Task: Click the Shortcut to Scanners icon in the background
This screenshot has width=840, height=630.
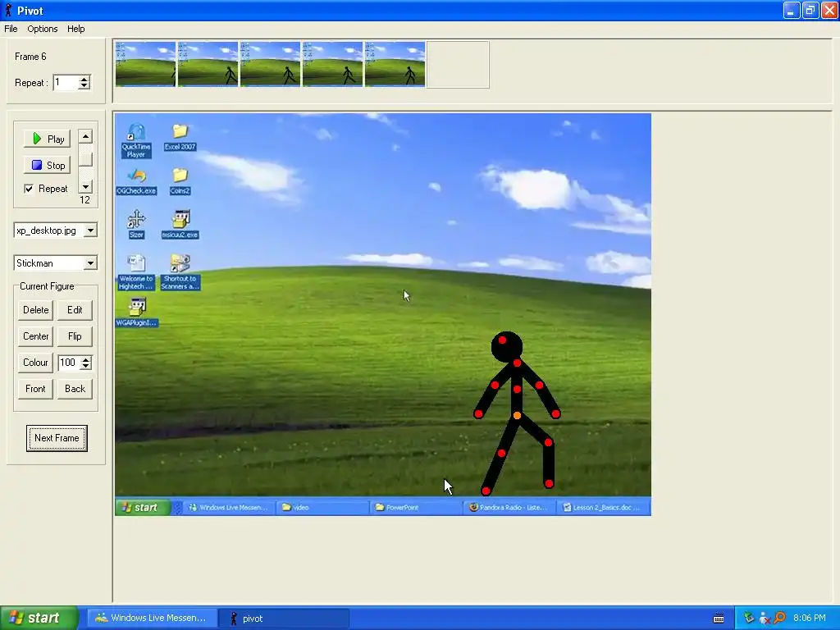Action: [180, 272]
